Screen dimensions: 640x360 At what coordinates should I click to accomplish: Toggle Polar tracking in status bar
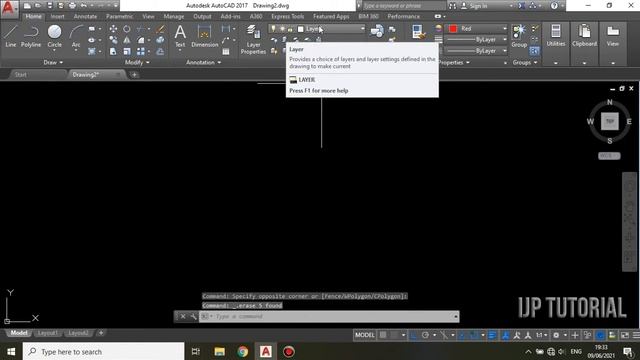[x=425, y=335]
